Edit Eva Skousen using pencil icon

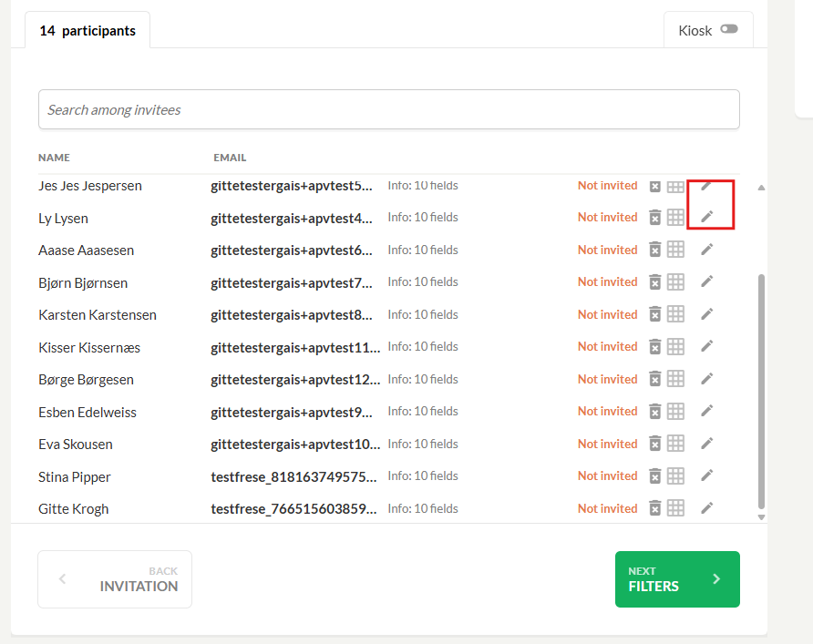tap(707, 444)
